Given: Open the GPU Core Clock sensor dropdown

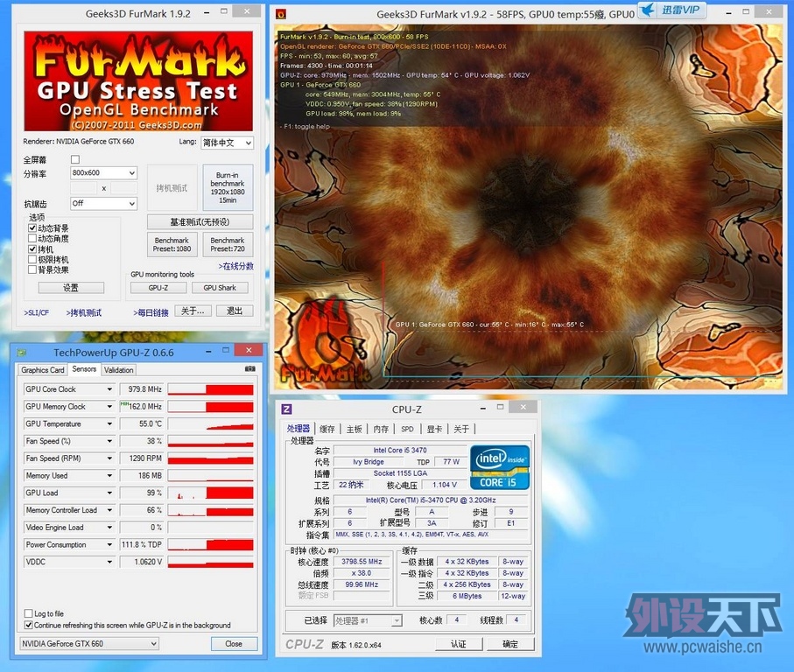Looking at the screenshot, I should pos(109,389).
